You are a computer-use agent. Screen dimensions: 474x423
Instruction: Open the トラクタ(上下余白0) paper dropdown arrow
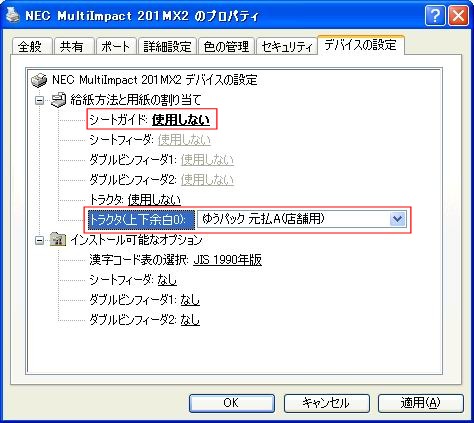coord(397,219)
